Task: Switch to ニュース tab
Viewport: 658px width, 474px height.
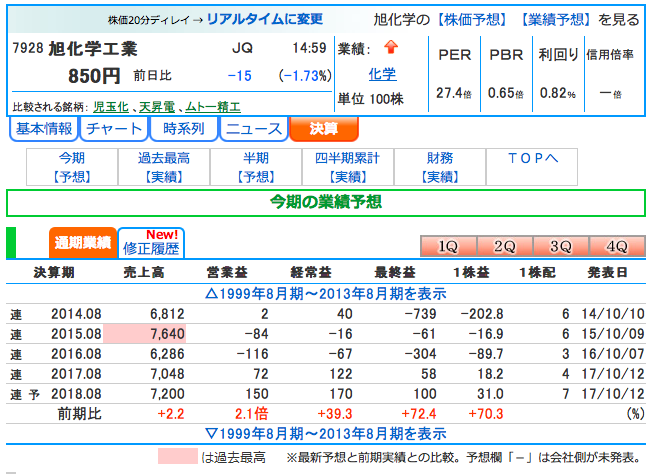Action: 254,128
